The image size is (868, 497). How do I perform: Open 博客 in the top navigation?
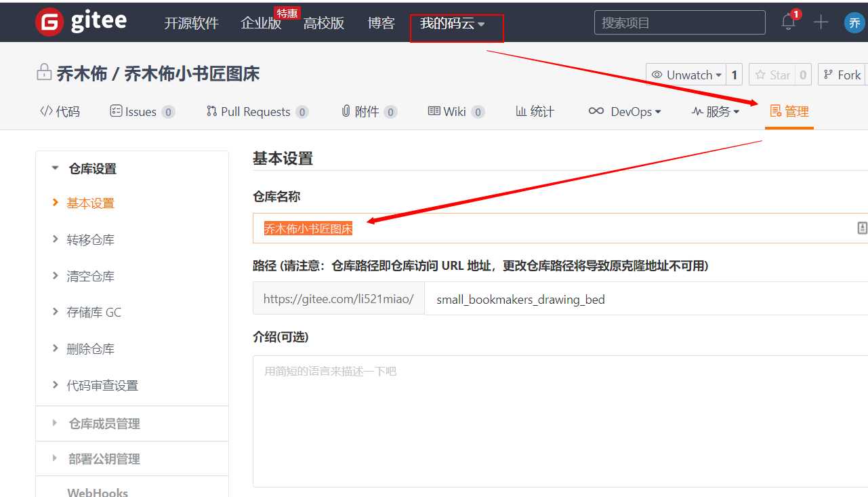(381, 23)
